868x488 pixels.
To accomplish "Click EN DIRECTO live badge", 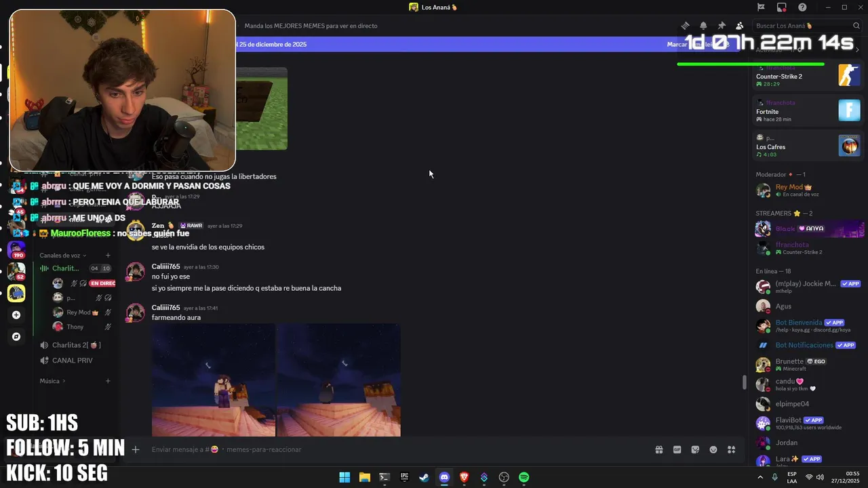I will pos(103,283).
